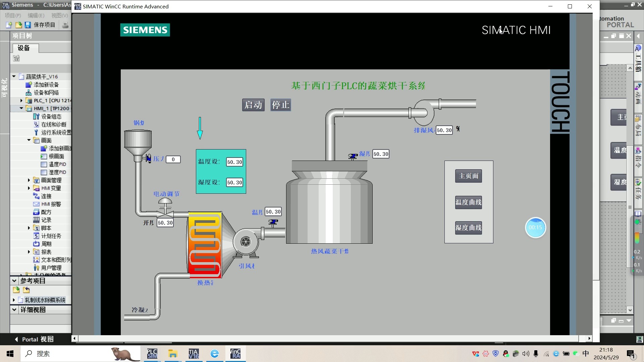Switch to Portal 视图
The width and height of the screenshot is (644, 362).
coord(34,339)
